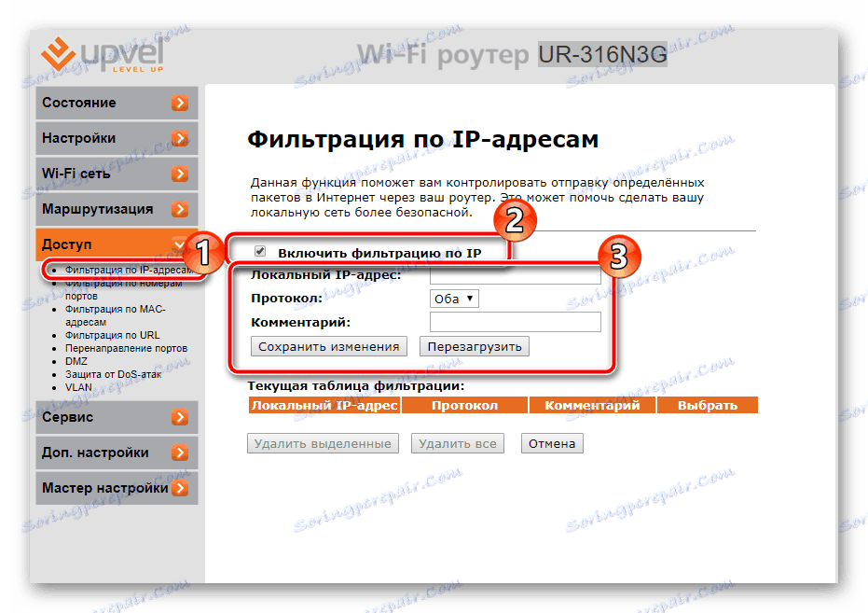Image resolution: width=868 pixels, height=613 pixels.
Task: Focus the Комментарий input field
Action: point(516,322)
